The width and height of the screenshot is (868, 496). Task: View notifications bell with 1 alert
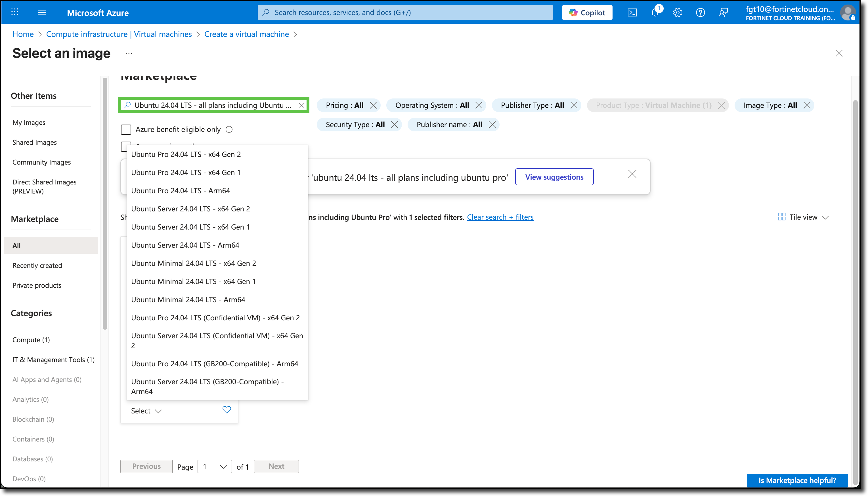[x=655, y=12]
